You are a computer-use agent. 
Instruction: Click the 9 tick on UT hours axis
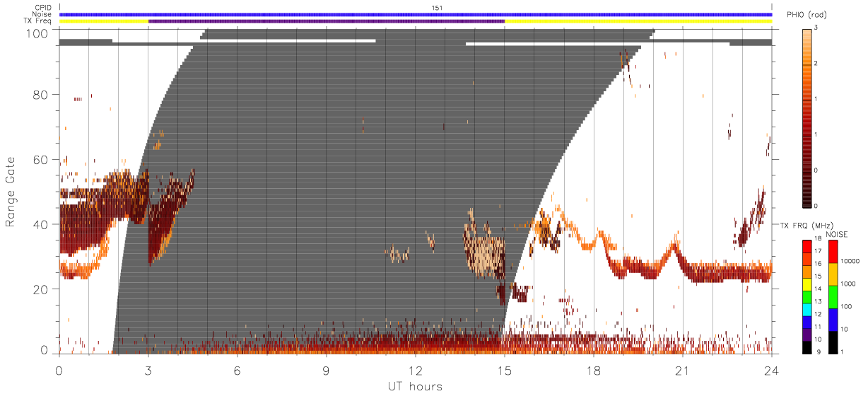pos(327,370)
